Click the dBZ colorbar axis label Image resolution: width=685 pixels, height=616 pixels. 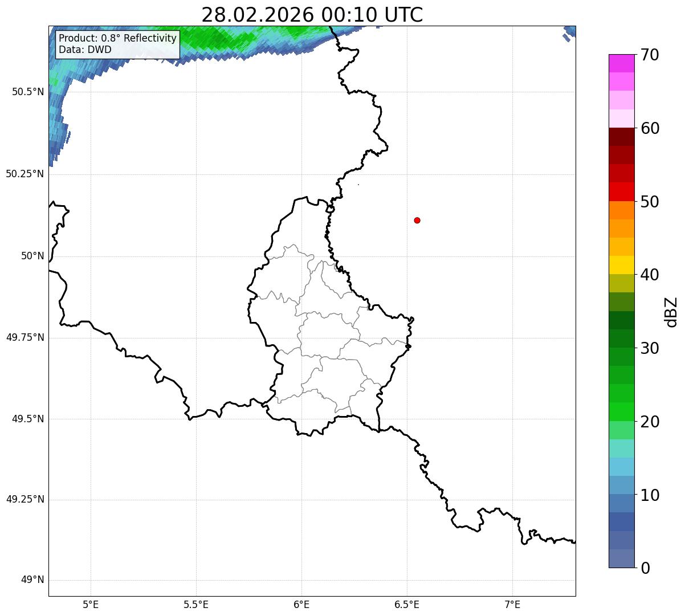(671, 312)
